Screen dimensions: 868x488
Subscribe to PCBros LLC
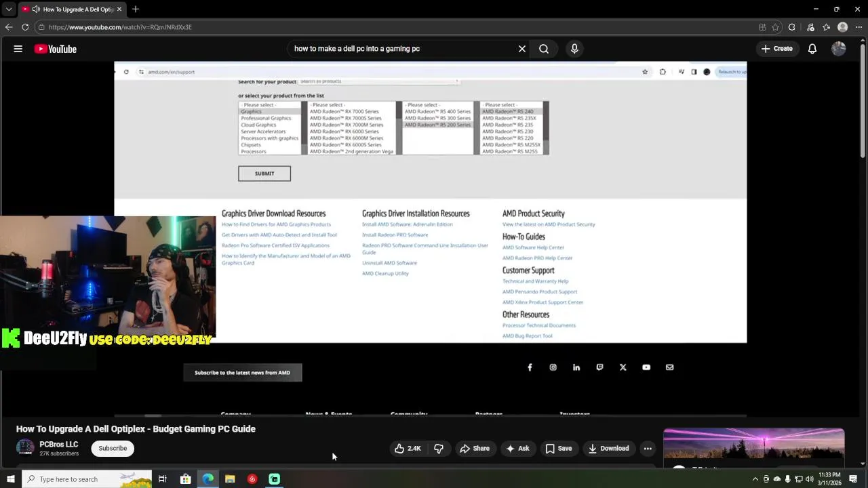click(x=113, y=449)
